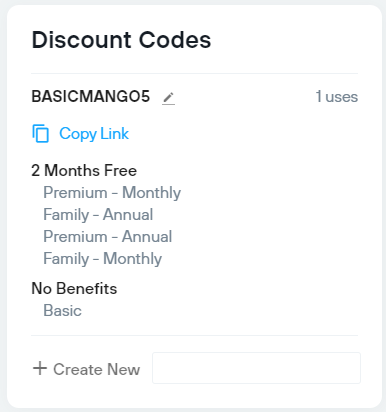Click the word Monthly in Premium - Monthly
Image resolution: width=386 pixels, height=412 pixels.
[x=152, y=193]
